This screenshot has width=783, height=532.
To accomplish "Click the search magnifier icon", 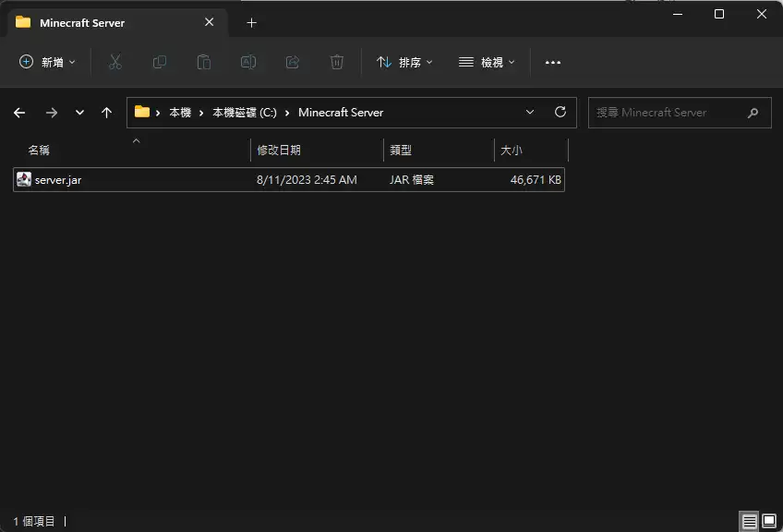I will [x=753, y=113].
